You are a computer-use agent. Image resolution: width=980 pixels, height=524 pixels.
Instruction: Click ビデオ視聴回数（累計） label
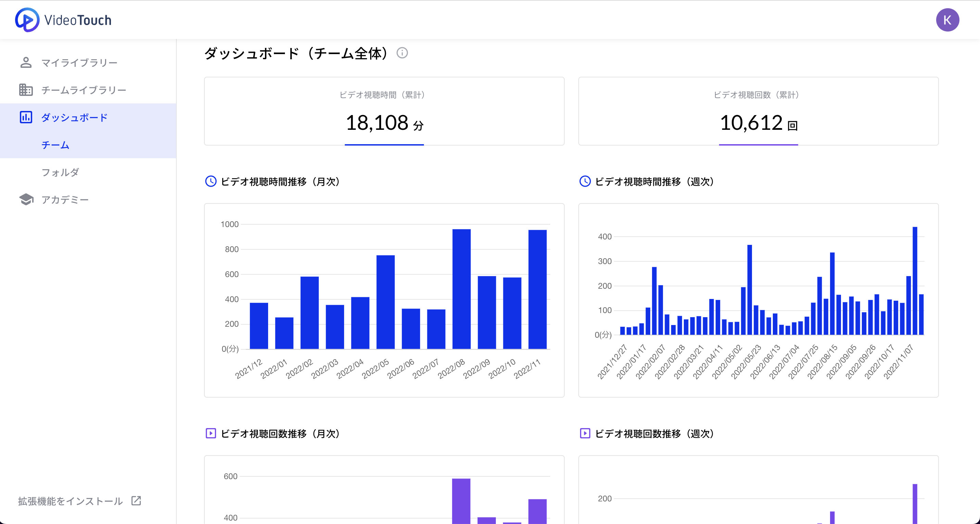tap(757, 95)
